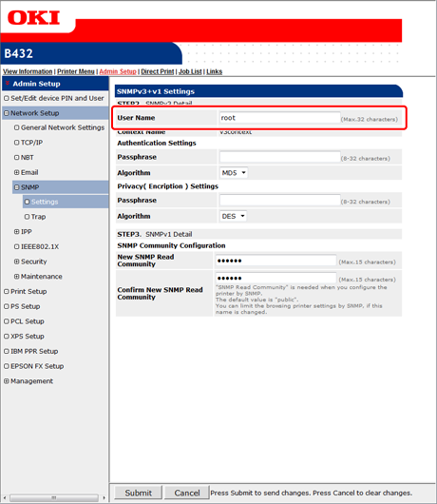Screen dimensions: 437x504
Task: Open the authentication Algorithm MD5 dropdown
Action: 234,173
